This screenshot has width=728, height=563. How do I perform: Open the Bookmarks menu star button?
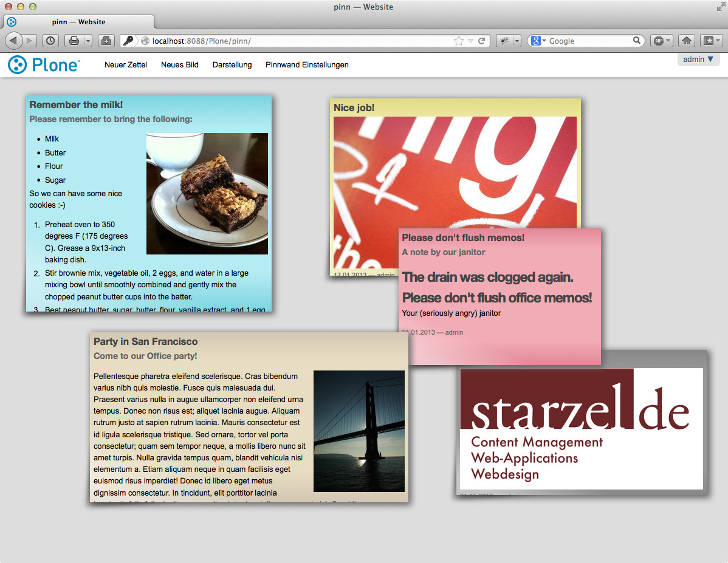tap(709, 41)
